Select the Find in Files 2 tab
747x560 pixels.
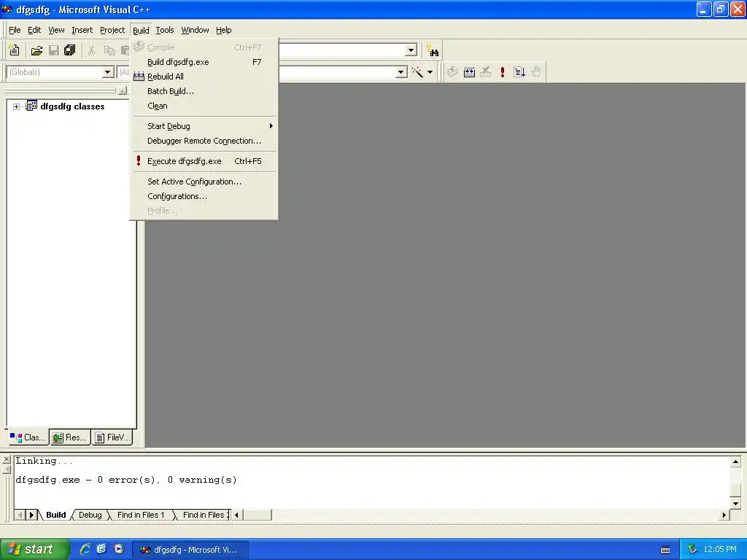pyautogui.click(x=204, y=515)
